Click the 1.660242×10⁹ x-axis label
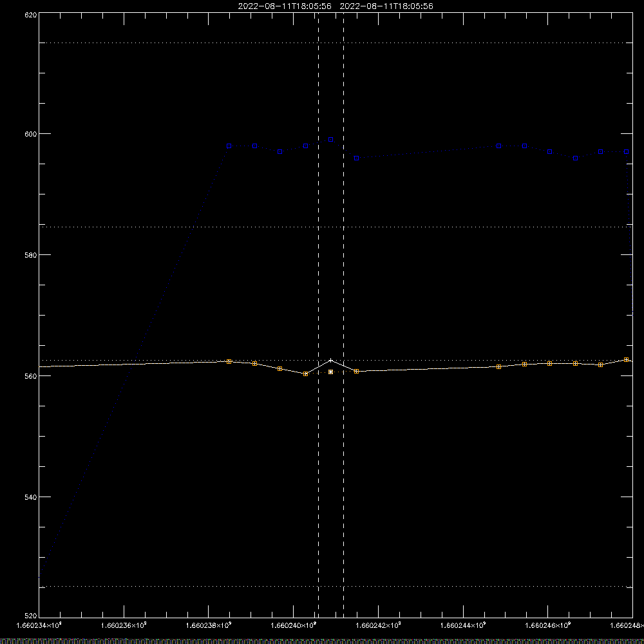This screenshot has width=644, height=644. tap(379, 625)
